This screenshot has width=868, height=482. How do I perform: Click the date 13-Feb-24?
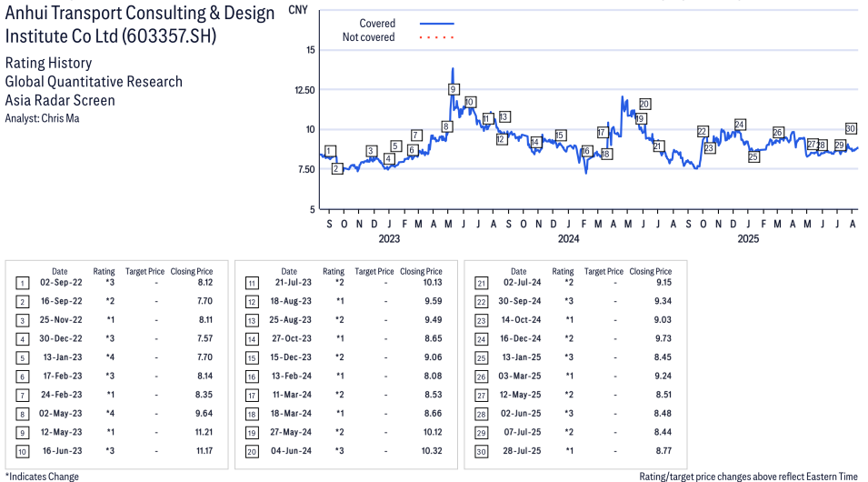292,377
